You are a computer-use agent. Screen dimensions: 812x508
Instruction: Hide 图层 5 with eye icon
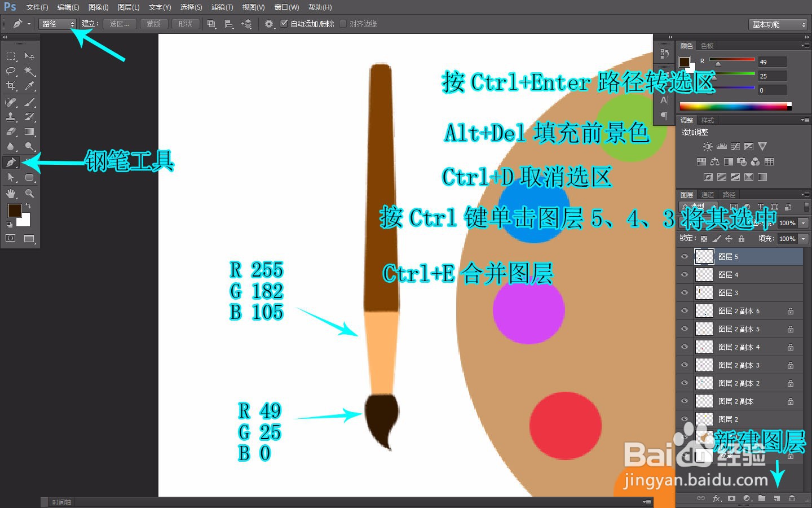tap(685, 257)
